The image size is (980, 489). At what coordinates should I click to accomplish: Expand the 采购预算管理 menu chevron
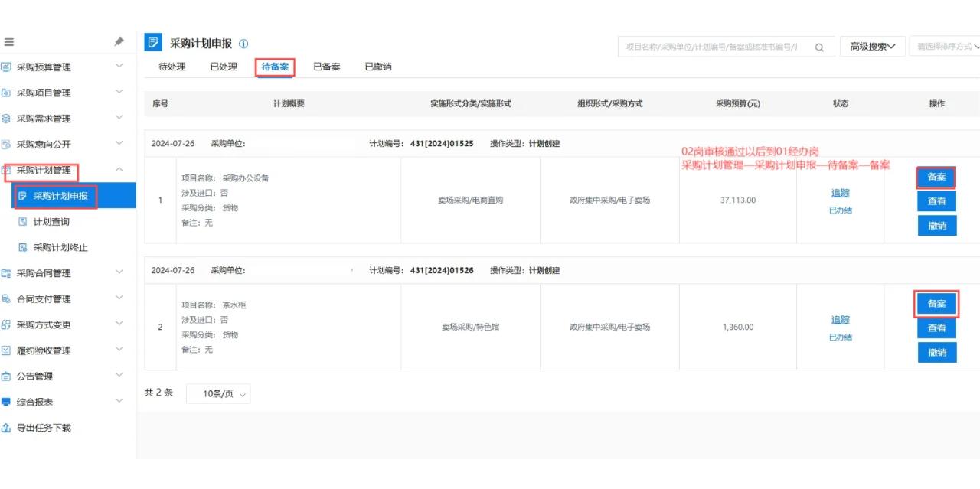[119, 66]
